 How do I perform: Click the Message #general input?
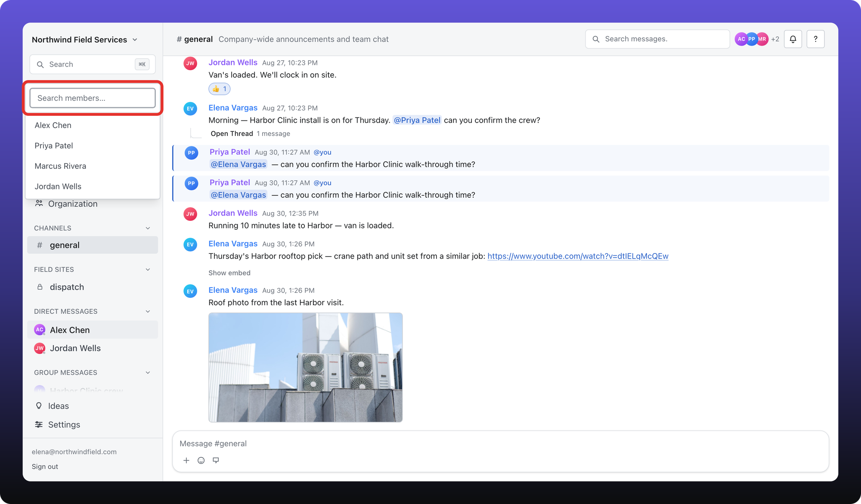pos(500,444)
